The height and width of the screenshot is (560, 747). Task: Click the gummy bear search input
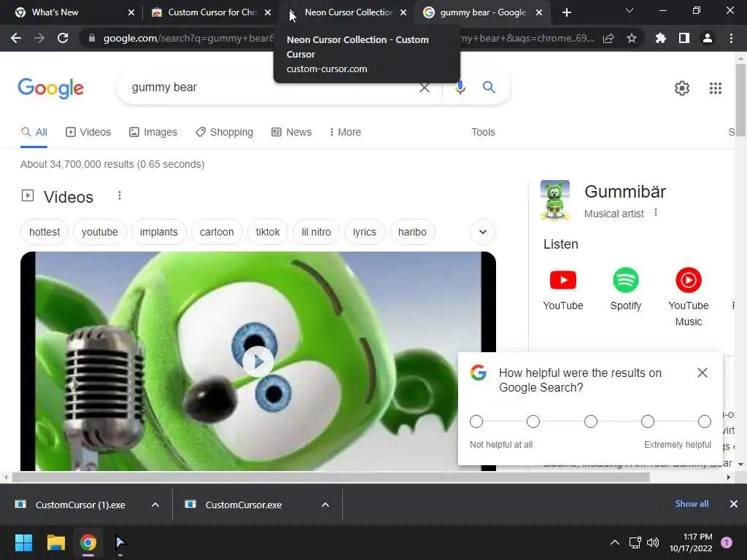point(271,87)
